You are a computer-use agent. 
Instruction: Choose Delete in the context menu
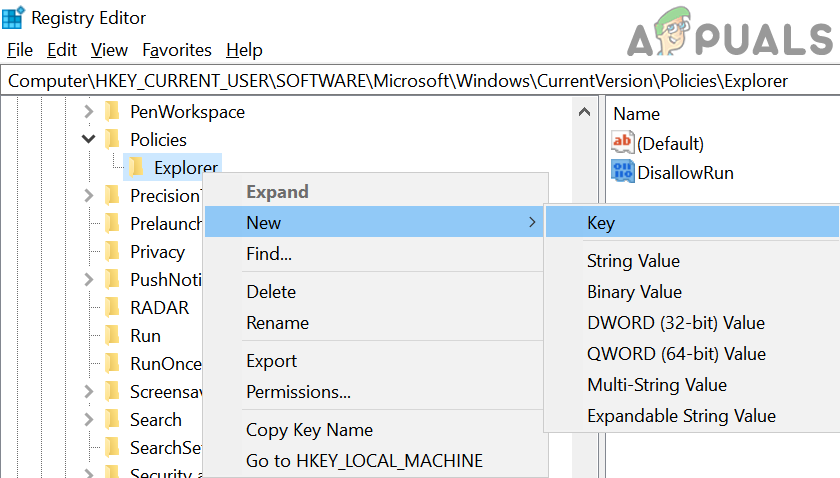click(x=374, y=292)
